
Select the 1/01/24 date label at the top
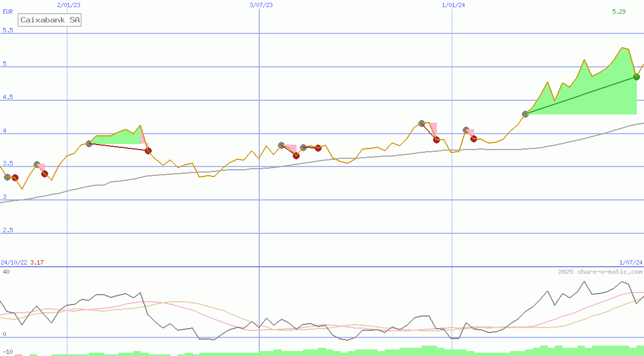tap(453, 5)
